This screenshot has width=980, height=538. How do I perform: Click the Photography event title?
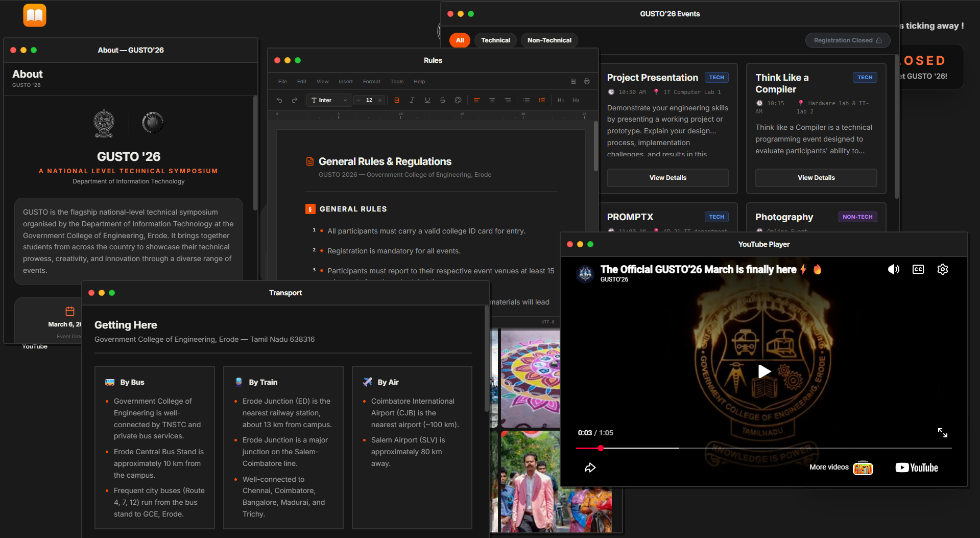click(x=784, y=217)
